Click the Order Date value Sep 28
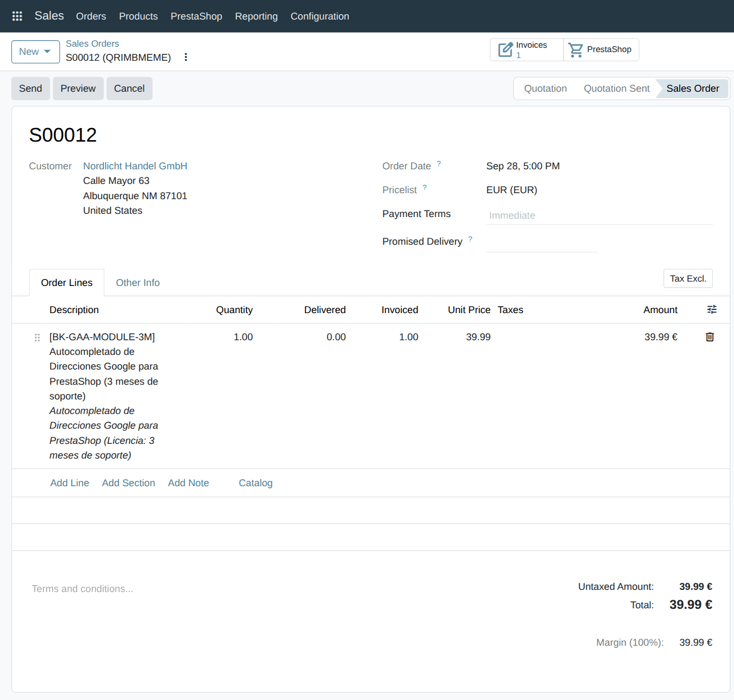The height and width of the screenshot is (700, 734). (x=523, y=166)
